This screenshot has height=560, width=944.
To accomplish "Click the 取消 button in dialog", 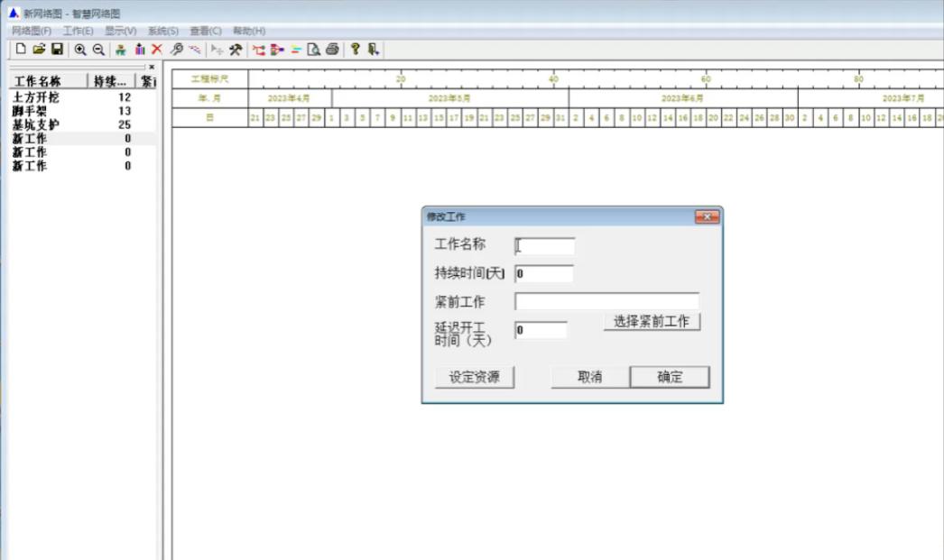I will [x=590, y=377].
